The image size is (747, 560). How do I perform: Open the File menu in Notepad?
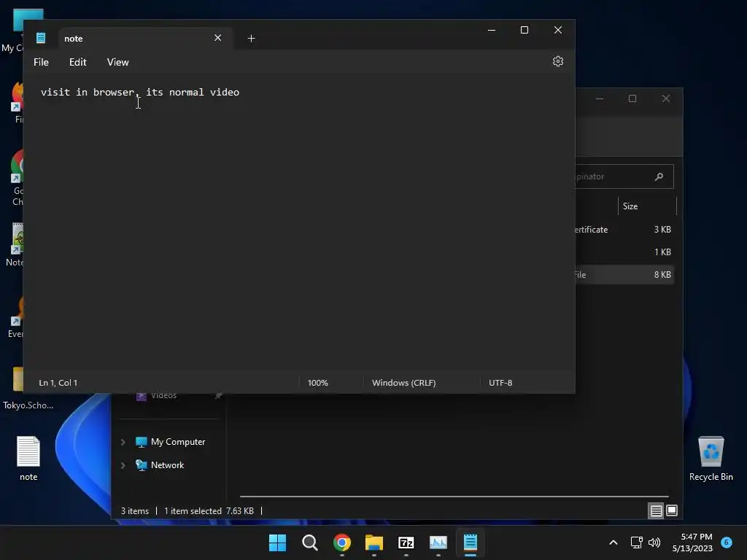click(41, 62)
